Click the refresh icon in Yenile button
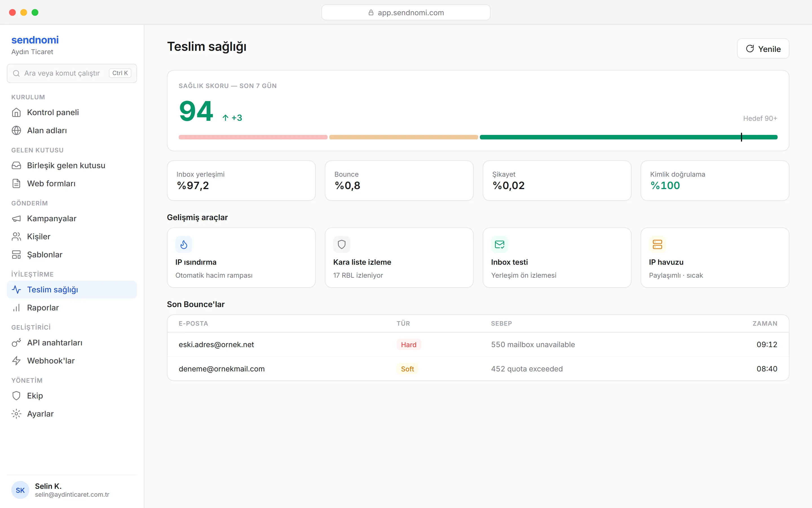 (750, 49)
